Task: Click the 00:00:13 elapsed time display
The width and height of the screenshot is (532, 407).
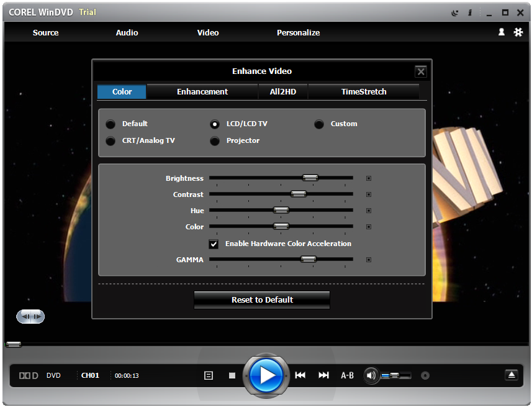Action: point(127,376)
